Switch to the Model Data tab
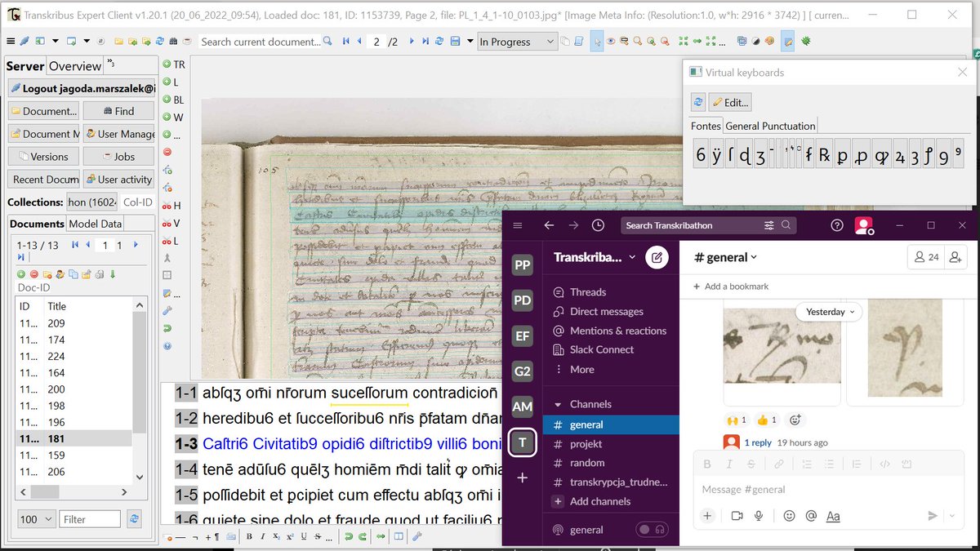The height and width of the screenshot is (551, 980). click(x=95, y=224)
